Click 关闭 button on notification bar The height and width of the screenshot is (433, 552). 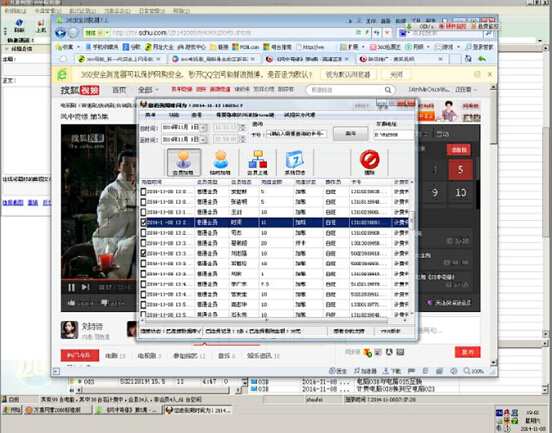(x=396, y=75)
